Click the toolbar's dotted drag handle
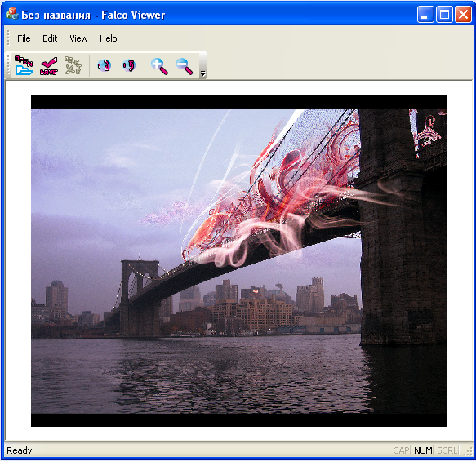Viewport: 476px width, 461px height. point(8,65)
